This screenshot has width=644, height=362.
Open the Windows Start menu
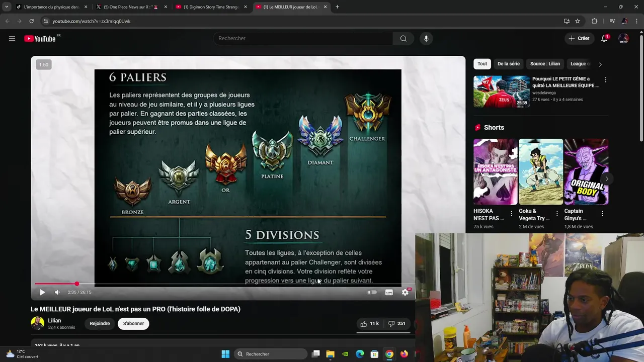coord(225,354)
